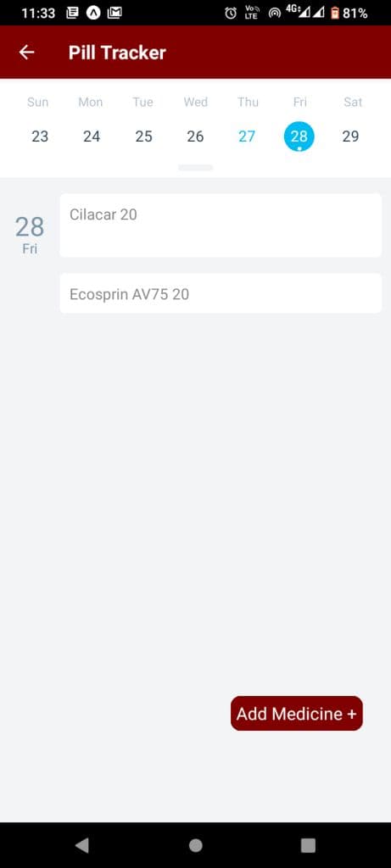Tap the Android home circle button
Image resolution: width=391 pixels, height=868 pixels.
point(195,845)
